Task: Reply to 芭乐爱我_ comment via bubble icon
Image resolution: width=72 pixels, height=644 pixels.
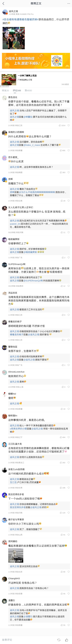Action: coord(69,172)
